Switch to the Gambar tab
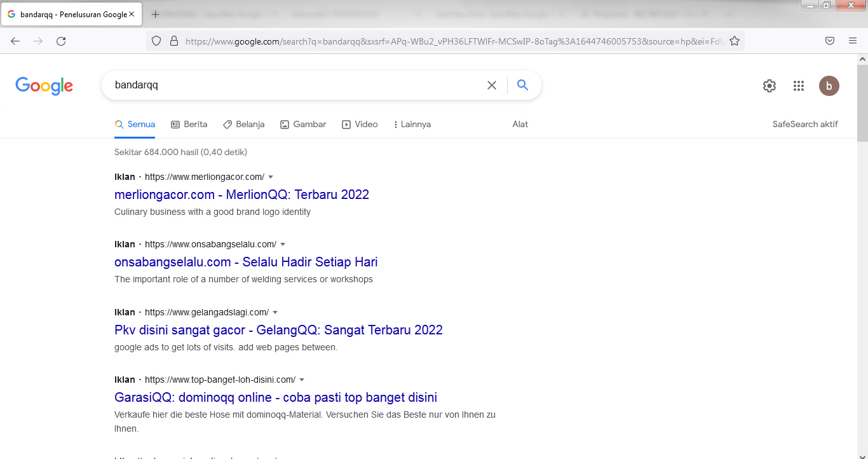This screenshot has height=459, width=868. [x=303, y=125]
